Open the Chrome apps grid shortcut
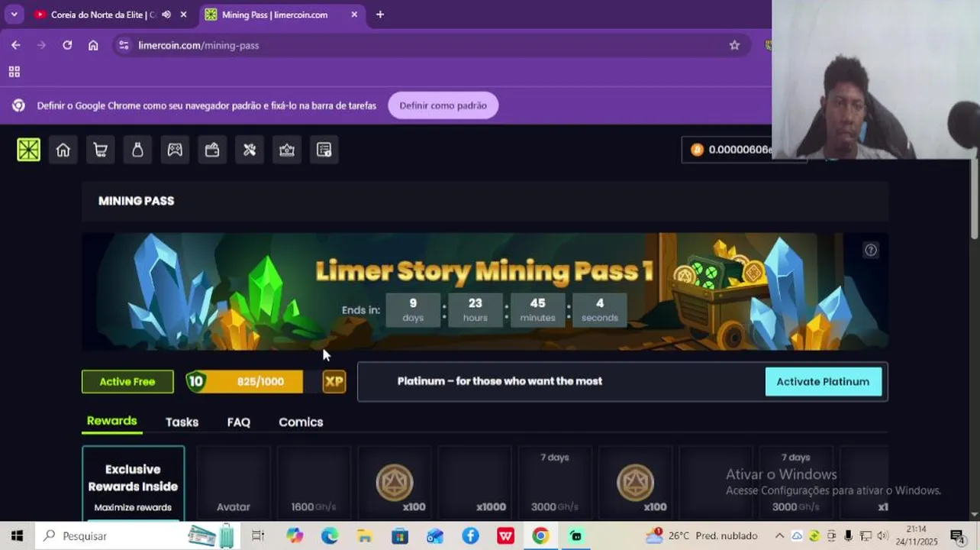The image size is (980, 550). (14, 72)
